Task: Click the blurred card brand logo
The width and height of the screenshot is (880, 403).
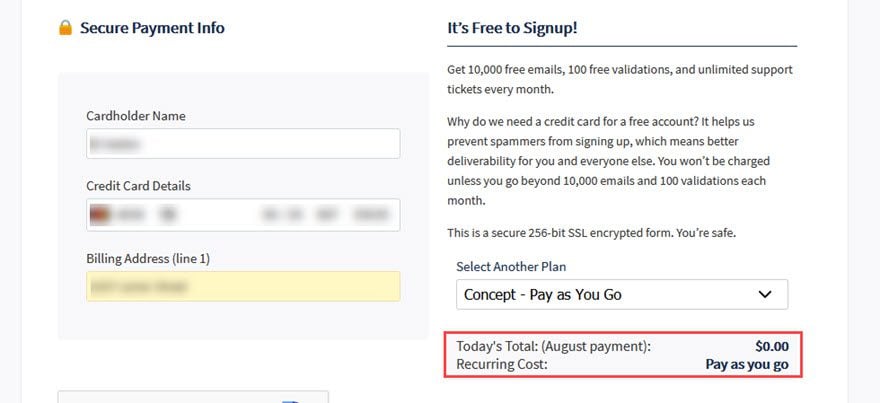Action: [99, 214]
